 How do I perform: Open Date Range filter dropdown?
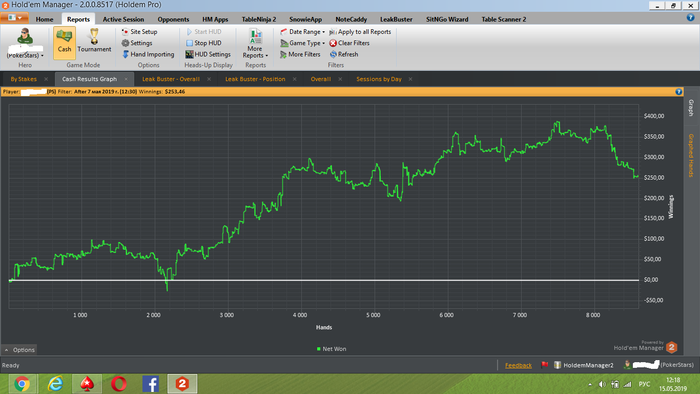302,32
